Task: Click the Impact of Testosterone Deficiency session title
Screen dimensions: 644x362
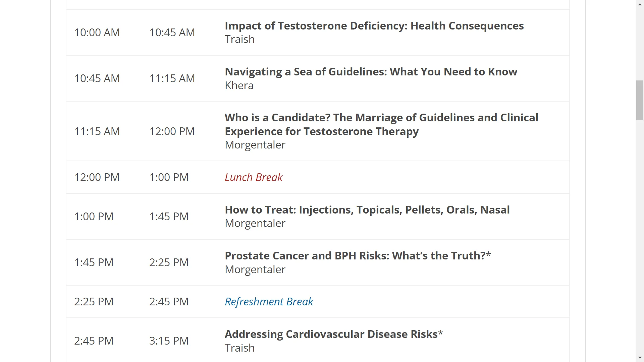Action: [374, 26]
